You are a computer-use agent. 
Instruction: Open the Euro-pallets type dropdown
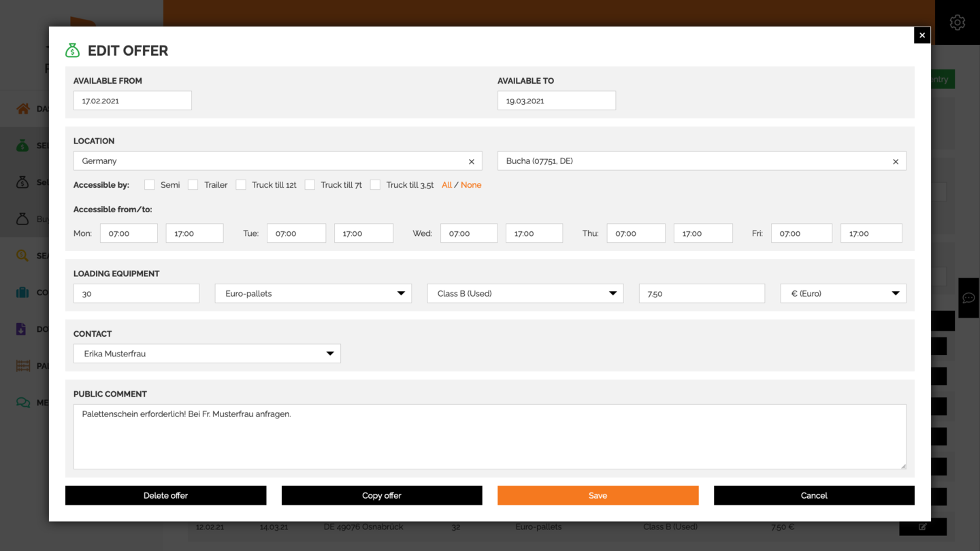(x=313, y=294)
